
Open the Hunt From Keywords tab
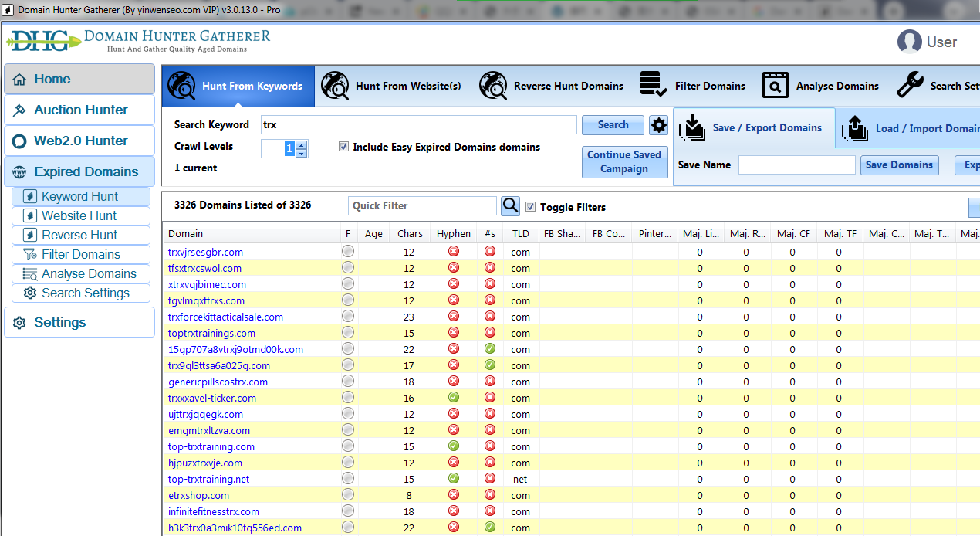click(x=238, y=86)
